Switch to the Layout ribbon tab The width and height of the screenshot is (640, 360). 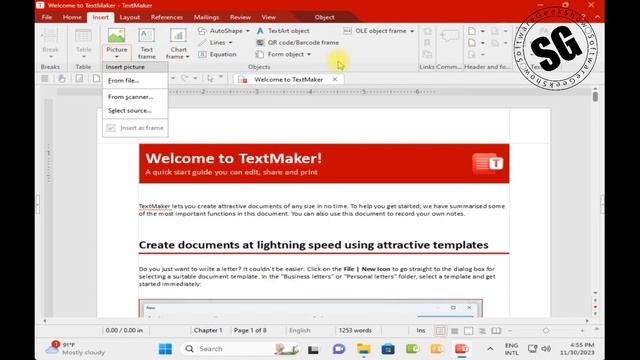(x=130, y=17)
